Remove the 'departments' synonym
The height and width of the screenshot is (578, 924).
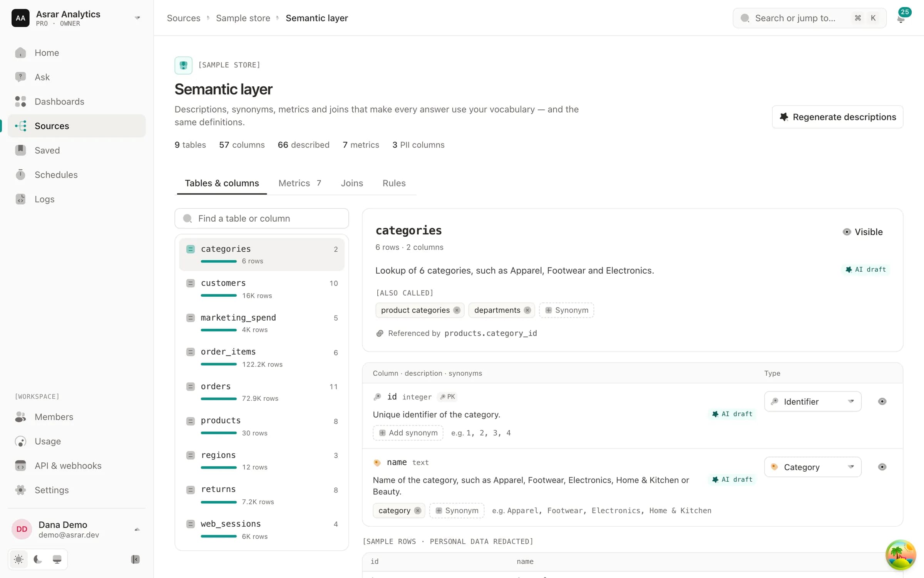coord(527,310)
